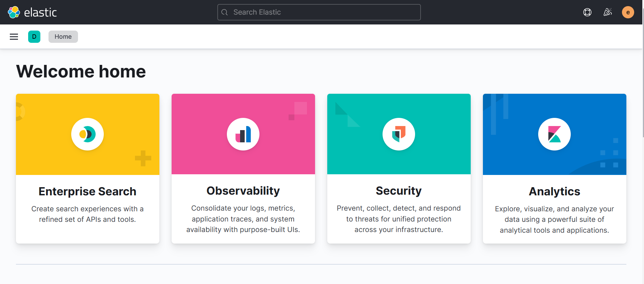Click the Kibana Analytics icon

[x=554, y=134]
